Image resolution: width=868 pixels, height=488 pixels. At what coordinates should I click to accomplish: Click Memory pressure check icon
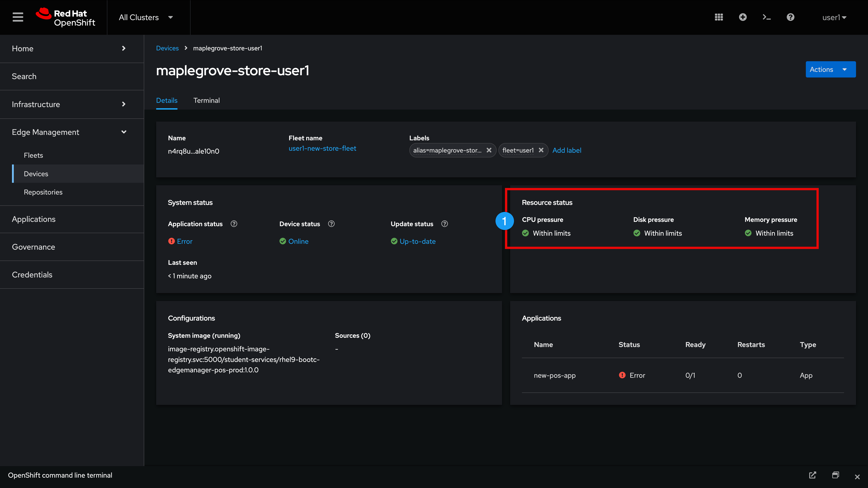tap(748, 233)
